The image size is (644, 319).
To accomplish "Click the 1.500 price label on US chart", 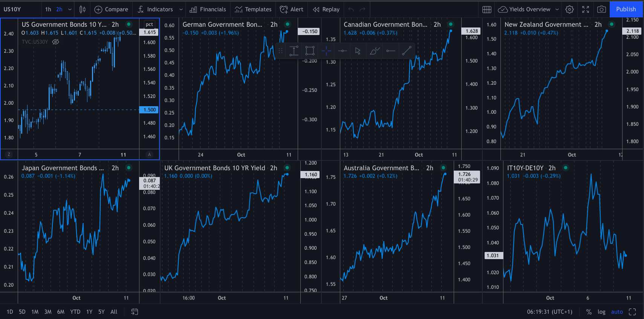I will pos(149,110).
